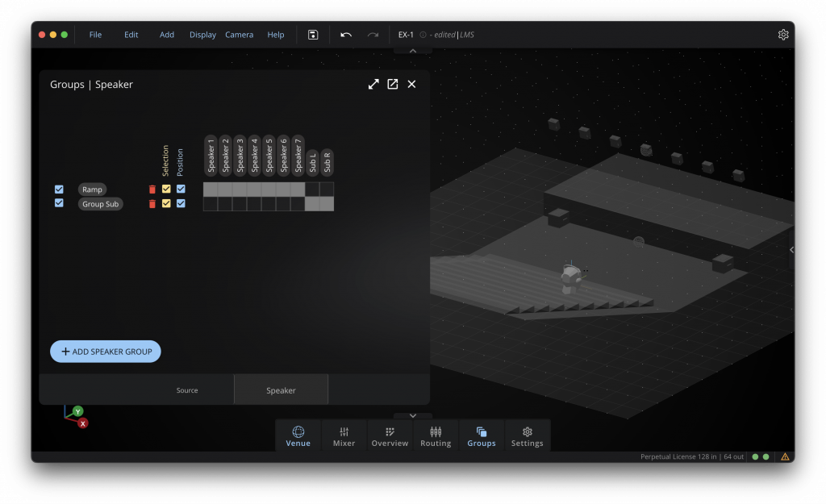The height and width of the screenshot is (504, 826).
Task: Click the redo arrow icon
Action: (373, 35)
